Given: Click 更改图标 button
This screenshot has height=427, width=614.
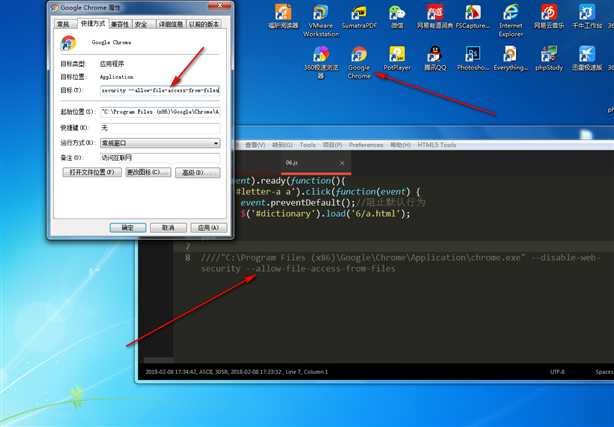Looking at the screenshot, I should click(148, 172).
